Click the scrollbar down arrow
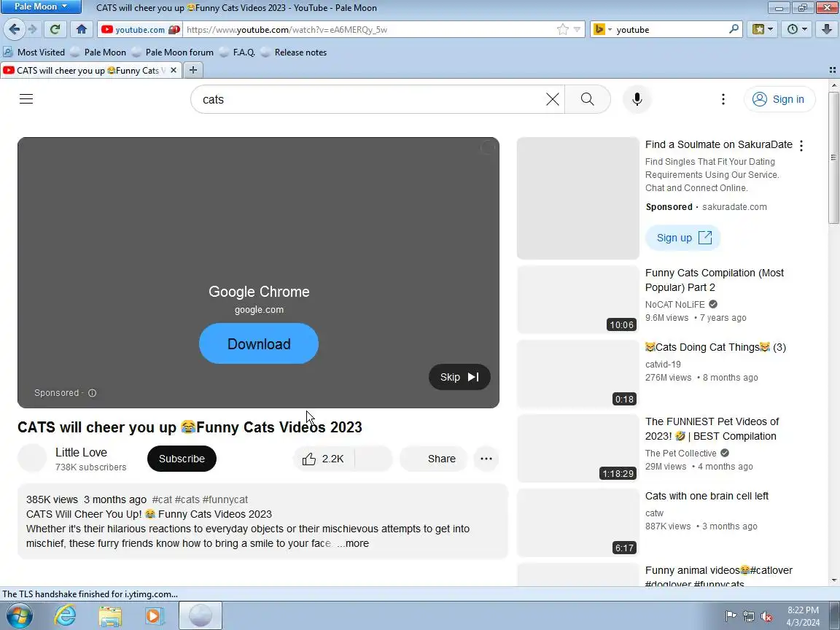 [x=833, y=580]
